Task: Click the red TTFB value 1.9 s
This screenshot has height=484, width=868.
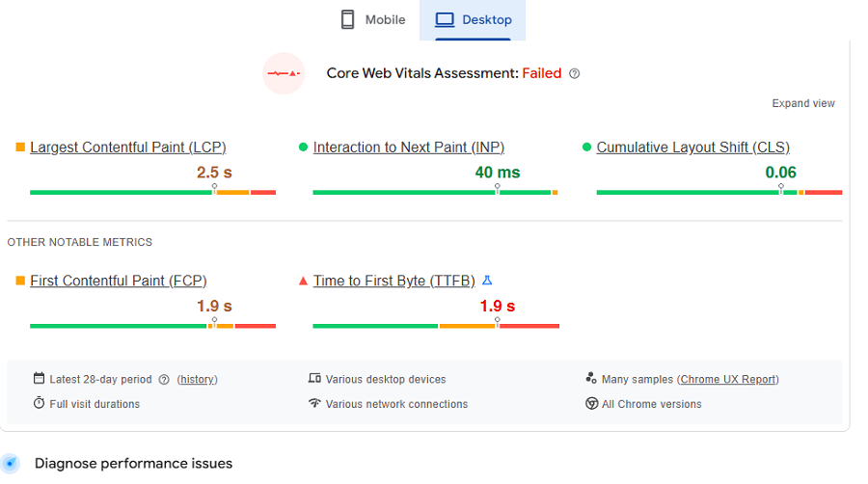Action: point(497,306)
